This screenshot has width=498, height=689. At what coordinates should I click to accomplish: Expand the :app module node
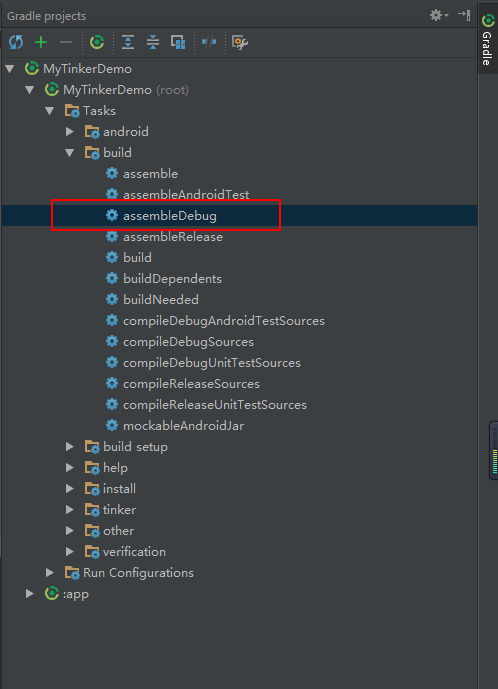point(30,594)
